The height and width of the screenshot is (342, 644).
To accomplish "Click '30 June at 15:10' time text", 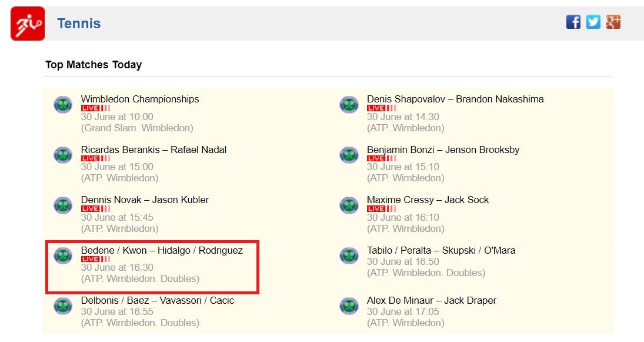I will pos(403,167).
